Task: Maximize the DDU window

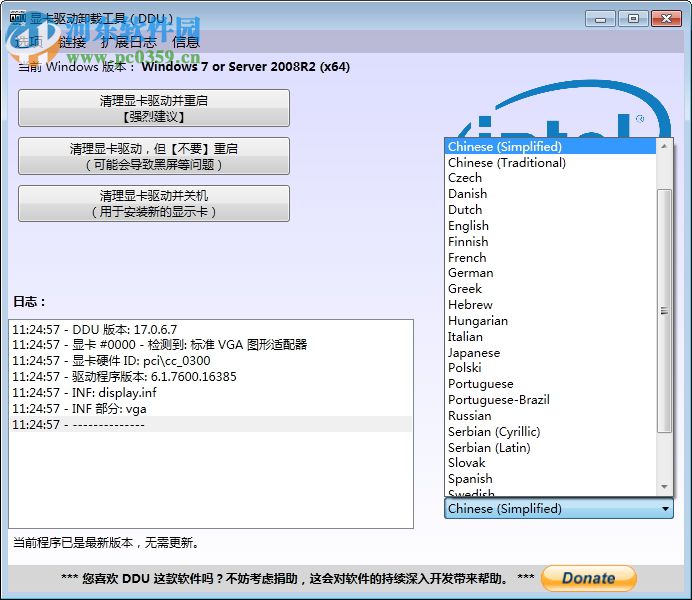Action: (633, 19)
